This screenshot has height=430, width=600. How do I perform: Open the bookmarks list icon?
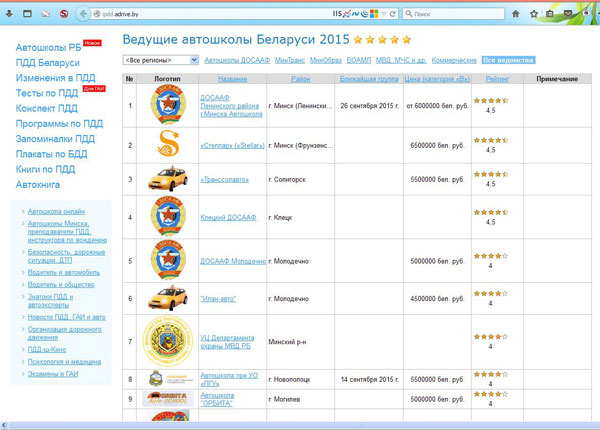pyautogui.click(x=550, y=14)
